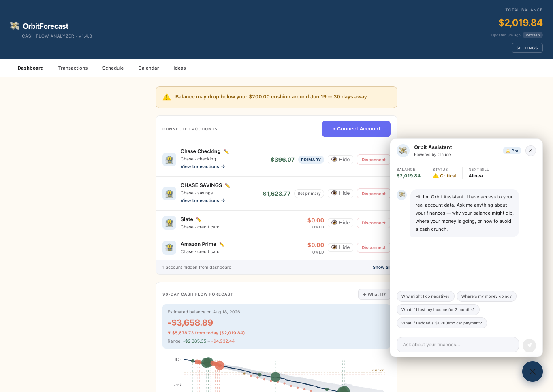
Task: View transactions for CHASE SAVINGS
Action: pos(203,200)
